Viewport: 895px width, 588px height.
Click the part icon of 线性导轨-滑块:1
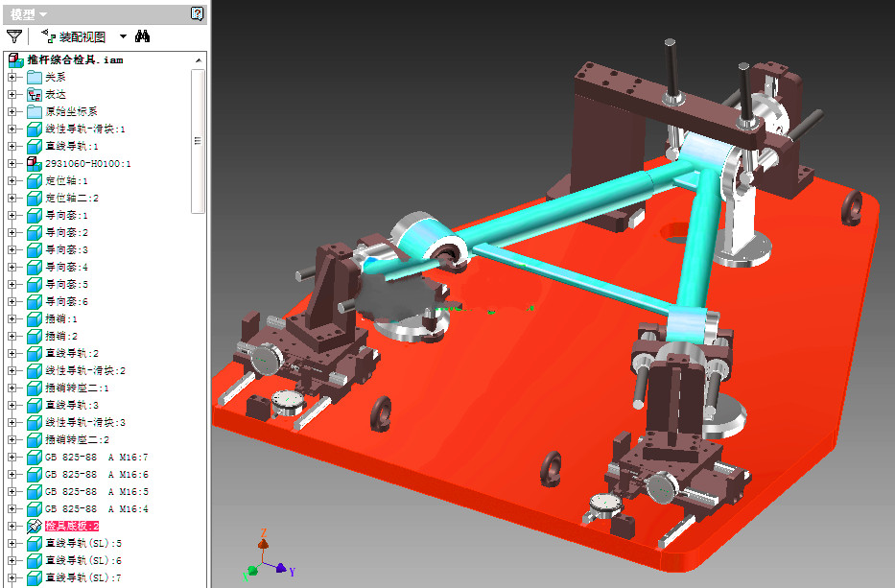pos(35,129)
